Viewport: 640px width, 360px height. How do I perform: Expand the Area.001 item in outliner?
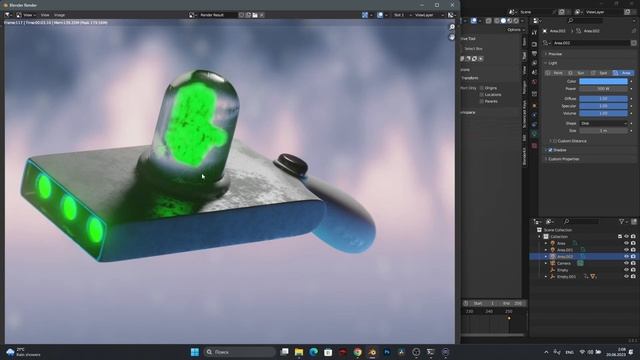click(546, 250)
